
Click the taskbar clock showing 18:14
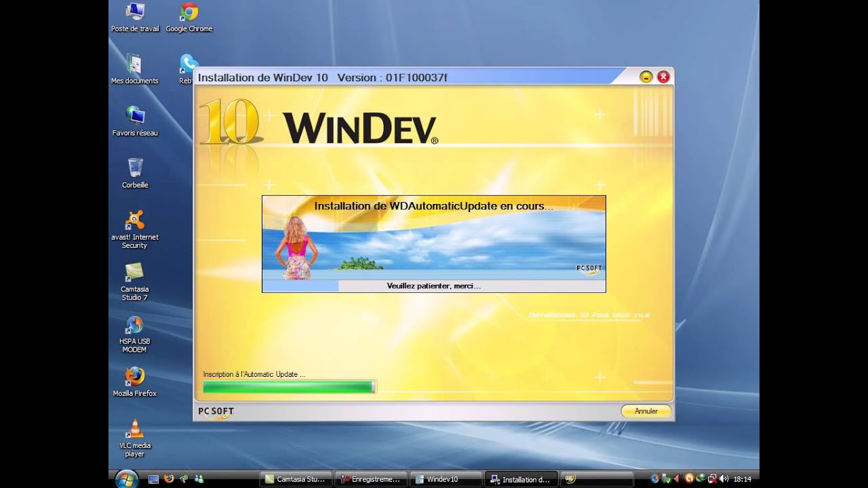[x=742, y=479]
